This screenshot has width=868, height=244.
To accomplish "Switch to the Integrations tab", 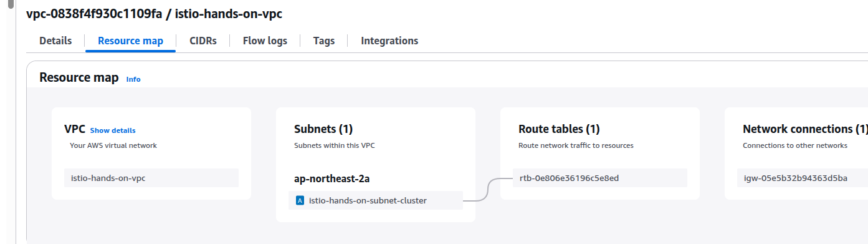I will pos(389,41).
